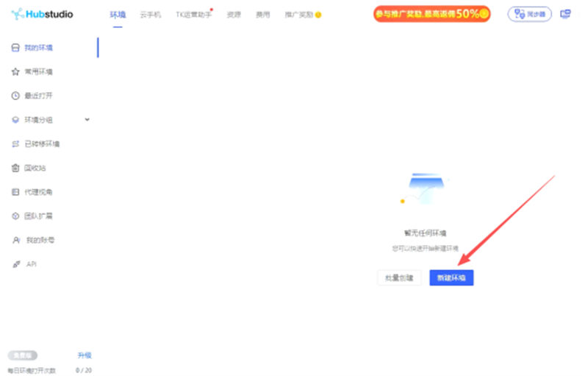
Task: Click the 0 / 20 daily open count
Action: coord(84,370)
